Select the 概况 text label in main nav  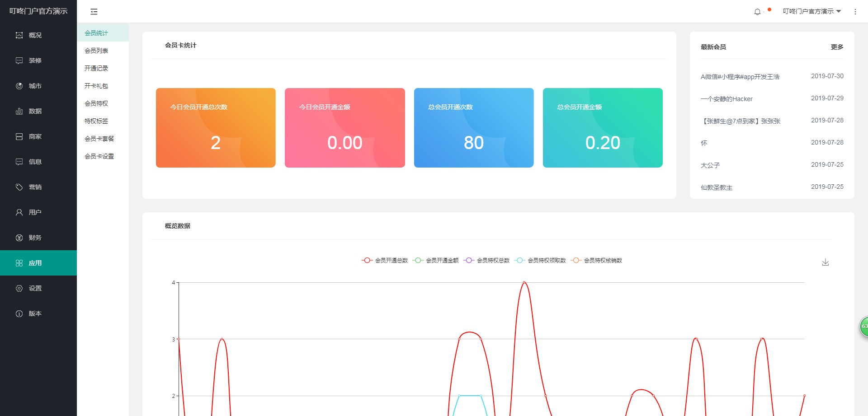click(x=35, y=35)
